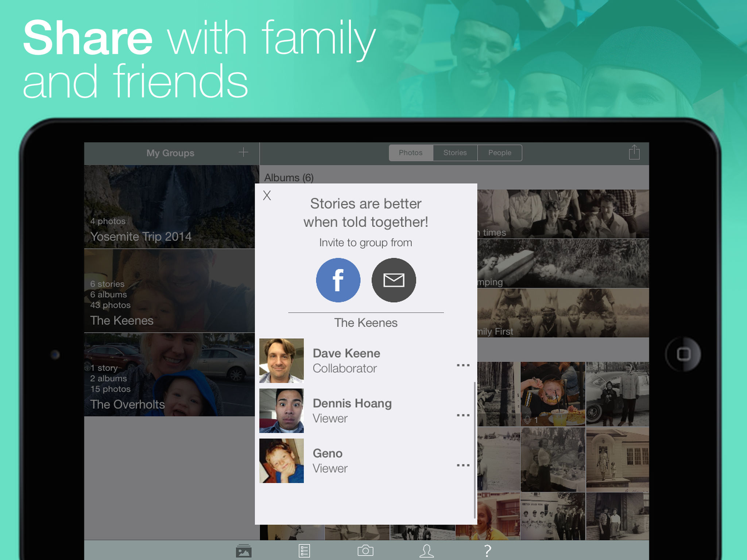Select the Yosemite Trip 2014 group
The image size is (747, 560).
click(x=170, y=207)
